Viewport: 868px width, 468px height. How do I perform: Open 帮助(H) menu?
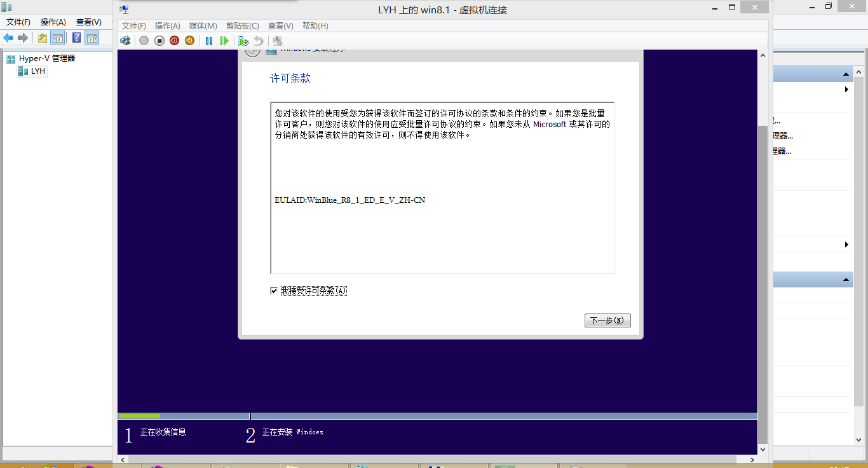pyautogui.click(x=315, y=26)
